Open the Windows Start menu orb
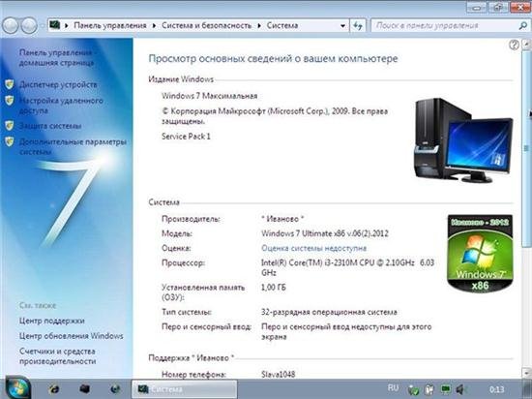532x399 pixels. 17,388
